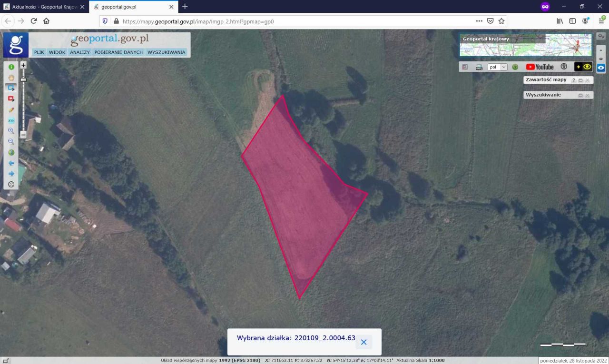This screenshot has height=364, width=609.
Task: Click the map zoom slider handle
Action: point(23,79)
